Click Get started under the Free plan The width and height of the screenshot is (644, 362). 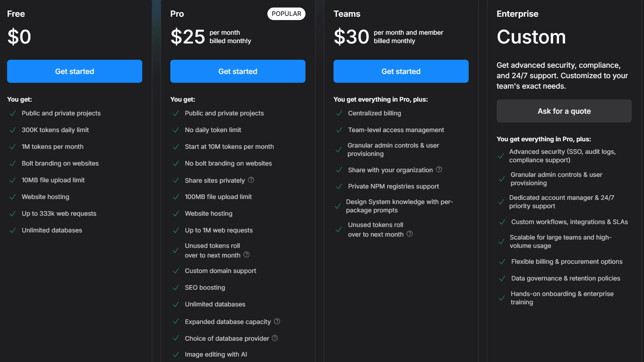tap(74, 71)
